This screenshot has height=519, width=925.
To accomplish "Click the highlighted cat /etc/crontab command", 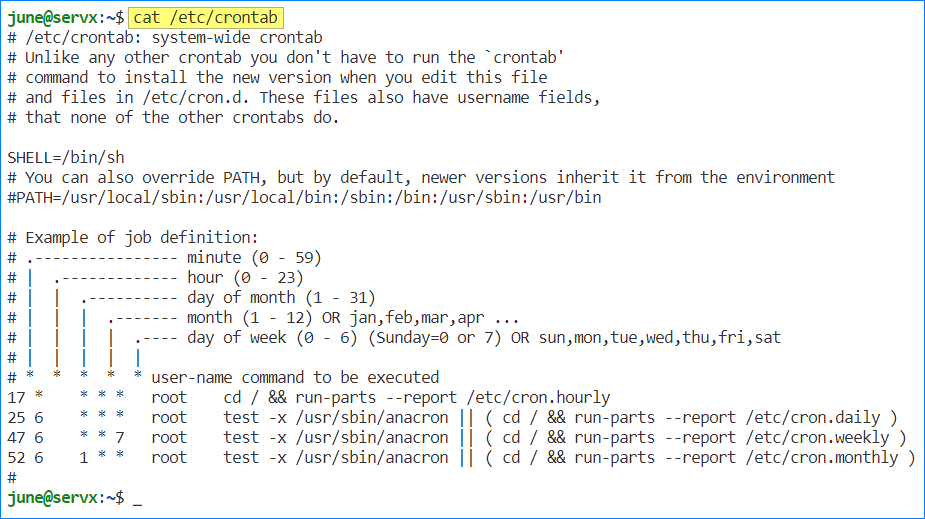I will (x=206, y=17).
